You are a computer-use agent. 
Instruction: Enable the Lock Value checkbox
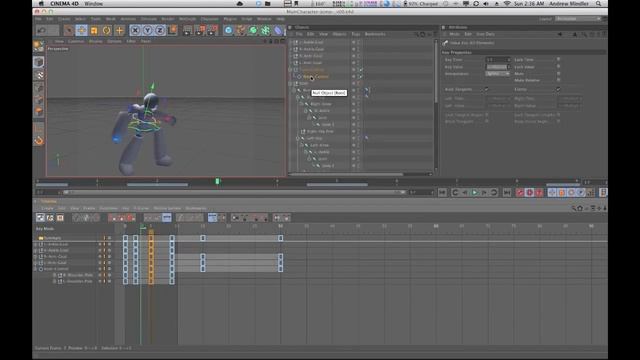pos(558,67)
